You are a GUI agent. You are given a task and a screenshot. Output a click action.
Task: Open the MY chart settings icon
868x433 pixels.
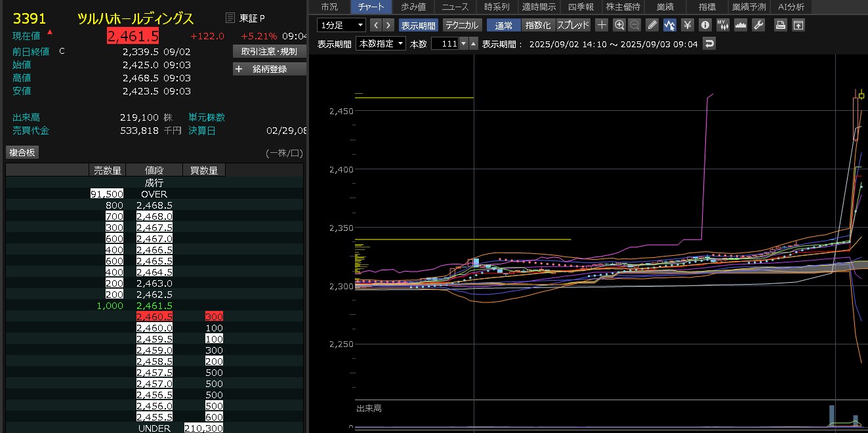coord(723,25)
